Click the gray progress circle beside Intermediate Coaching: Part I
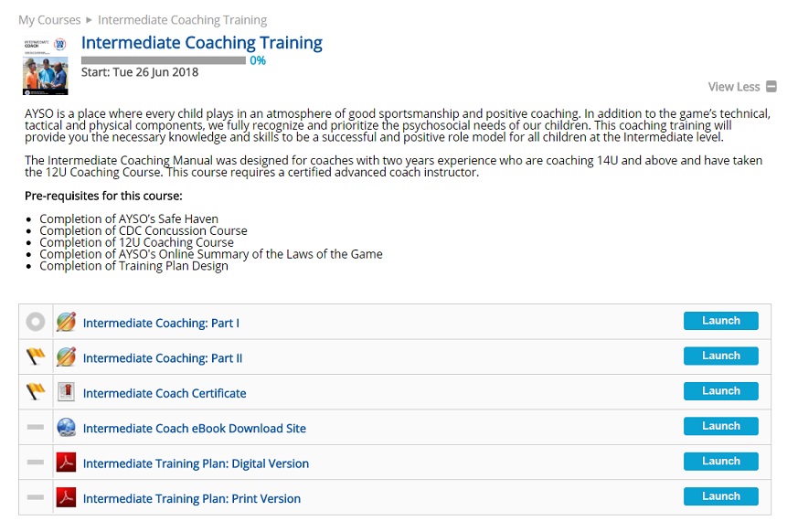Viewport: 798px width, 532px height. point(35,321)
